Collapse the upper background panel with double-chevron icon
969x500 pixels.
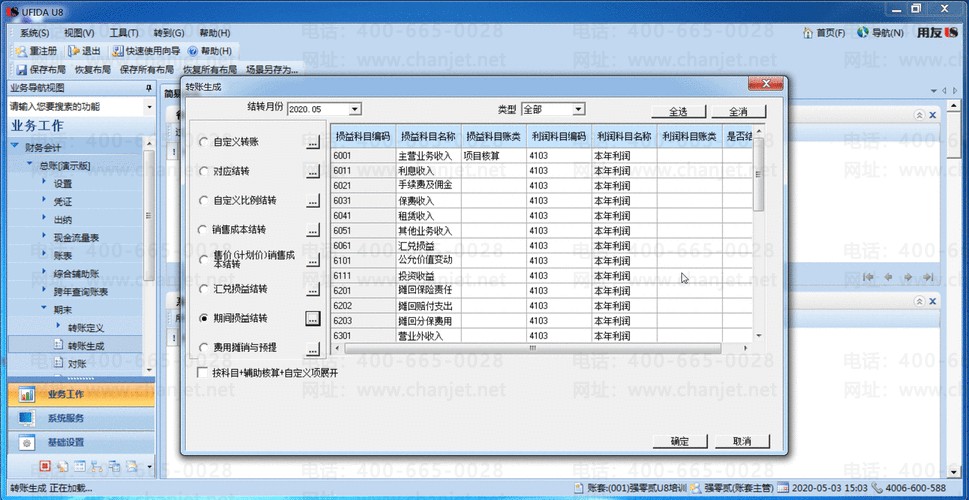[920, 116]
